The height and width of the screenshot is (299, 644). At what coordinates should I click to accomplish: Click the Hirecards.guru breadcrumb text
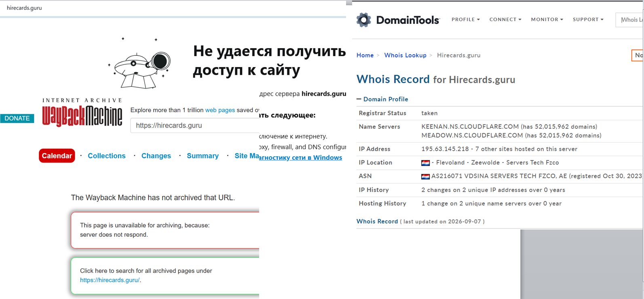(458, 55)
